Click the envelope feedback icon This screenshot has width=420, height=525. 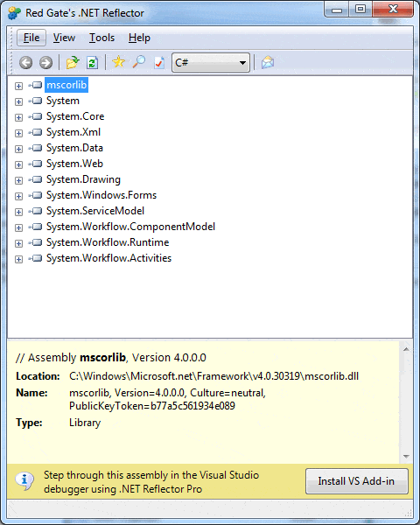click(268, 62)
